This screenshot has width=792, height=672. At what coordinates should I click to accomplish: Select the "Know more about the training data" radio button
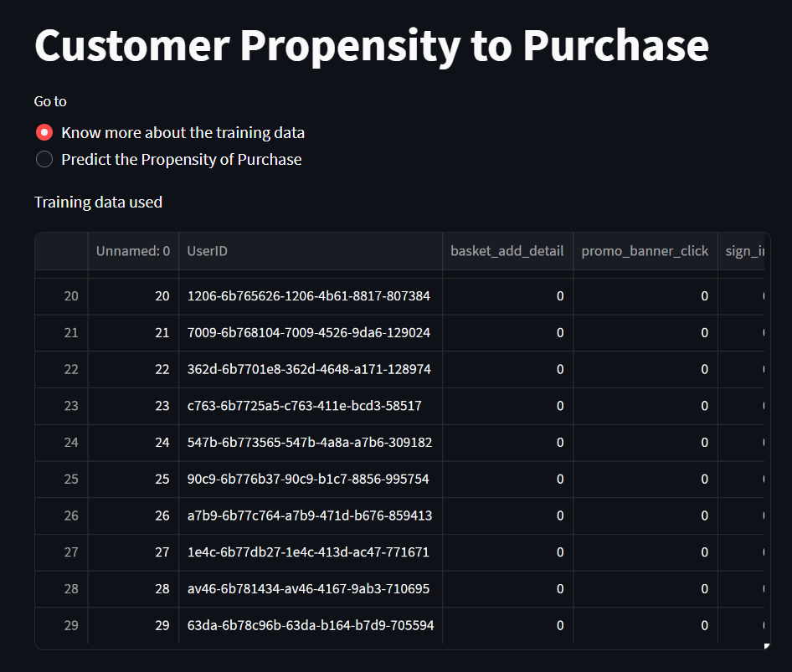coord(44,132)
